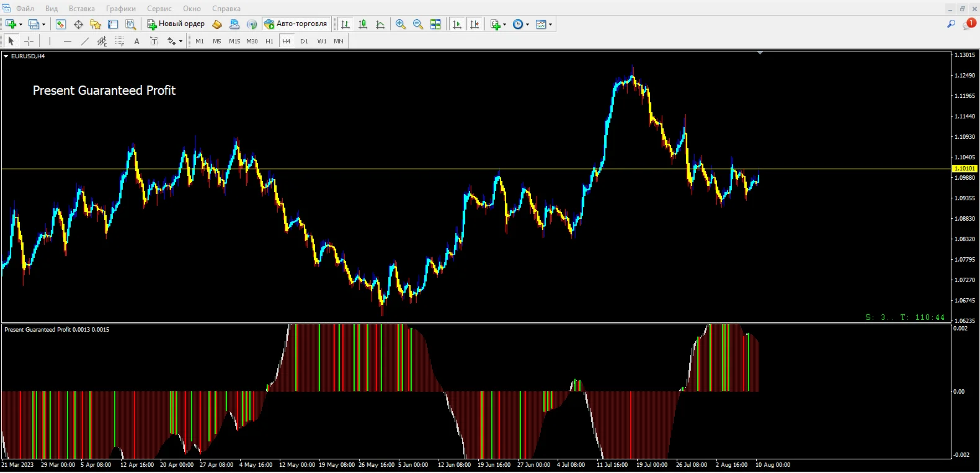Expand the Profiles dropdown arrow
The image size is (980, 473).
click(x=43, y=25)
